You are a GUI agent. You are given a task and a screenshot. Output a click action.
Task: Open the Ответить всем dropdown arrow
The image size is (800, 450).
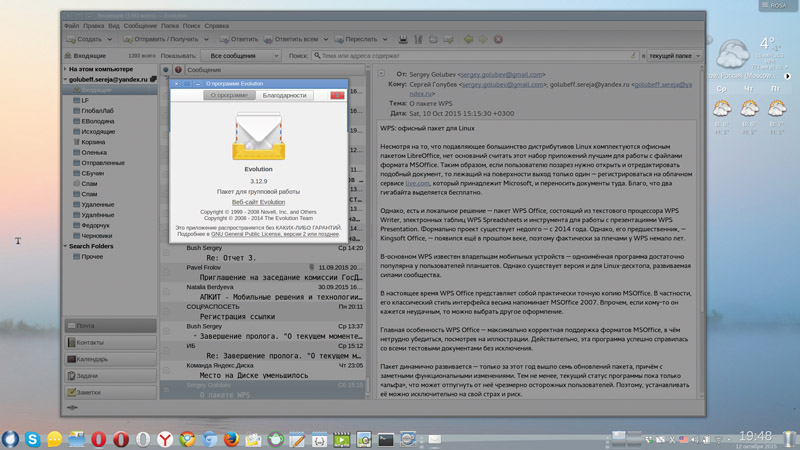pos(326,39)
